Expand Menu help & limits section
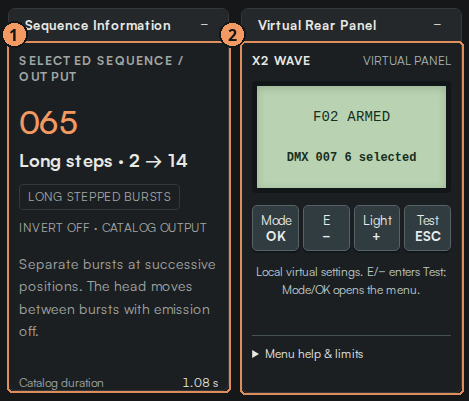The width and height of the screenshot is (469, 401). (308, 354)
